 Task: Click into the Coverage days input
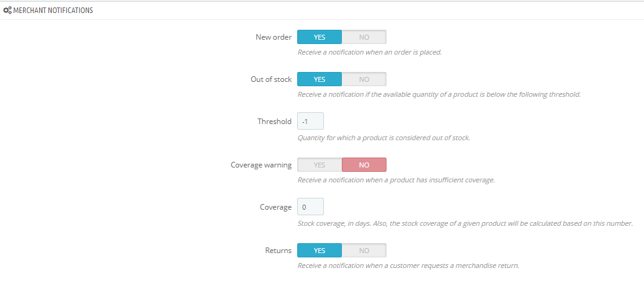310,207
